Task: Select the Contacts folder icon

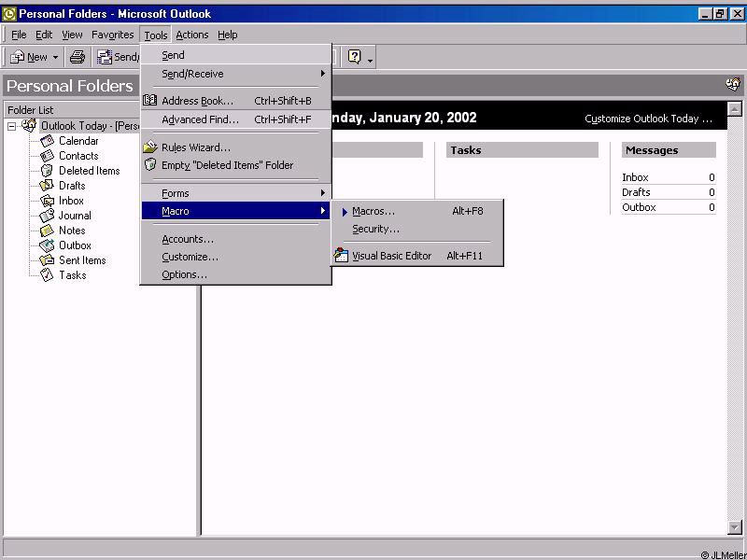Action: [48, 156]
